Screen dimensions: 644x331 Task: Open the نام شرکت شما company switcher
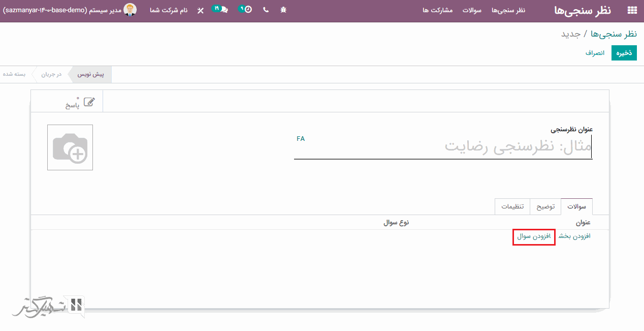[169, 10]
